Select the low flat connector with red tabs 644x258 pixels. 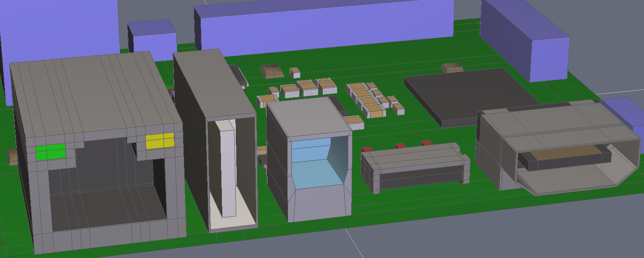tap(415, 167)
